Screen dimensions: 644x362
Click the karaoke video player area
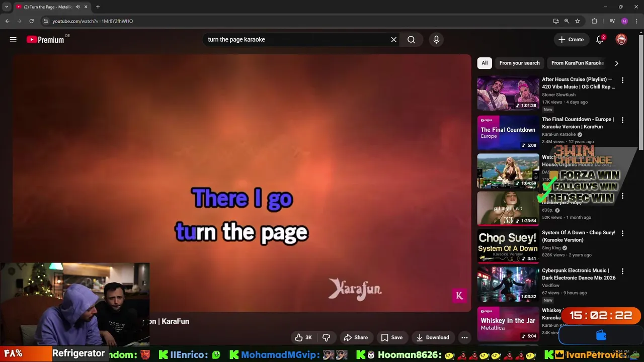[x=242, y=183]
